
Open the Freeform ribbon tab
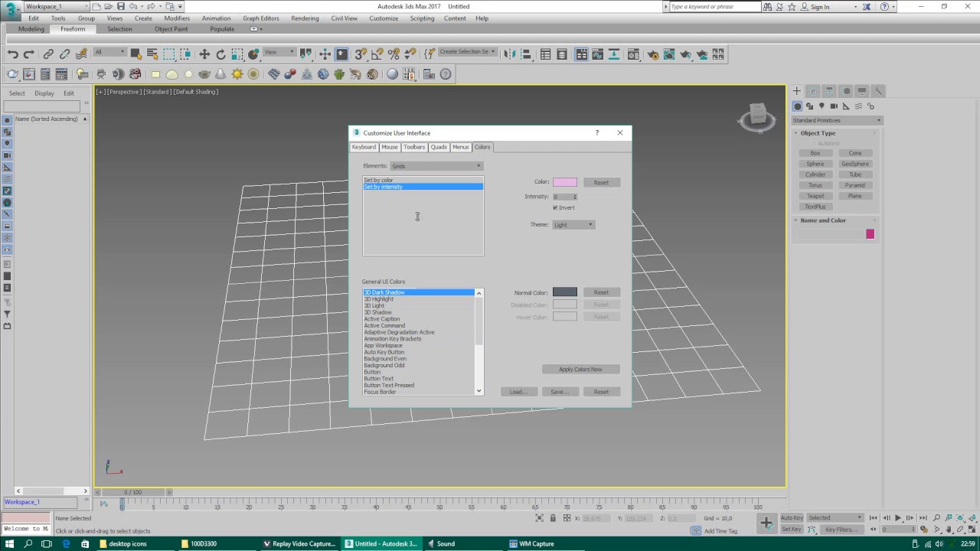coord(73,29)
